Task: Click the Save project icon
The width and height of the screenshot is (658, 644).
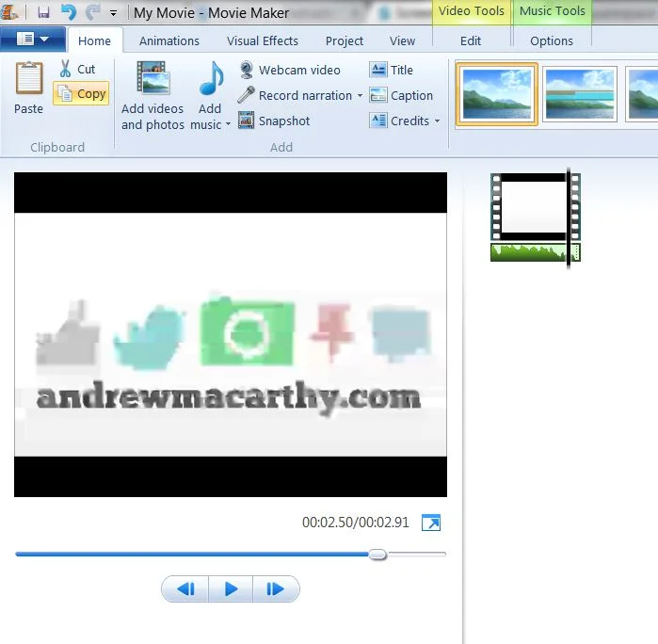Action: coord(43,12)
